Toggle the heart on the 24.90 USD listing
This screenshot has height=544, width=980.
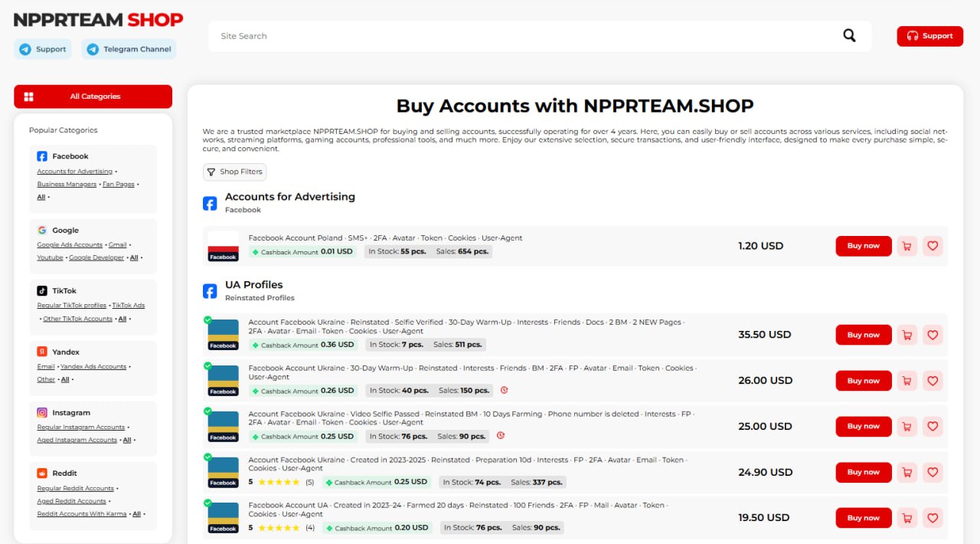pos(932,472)
